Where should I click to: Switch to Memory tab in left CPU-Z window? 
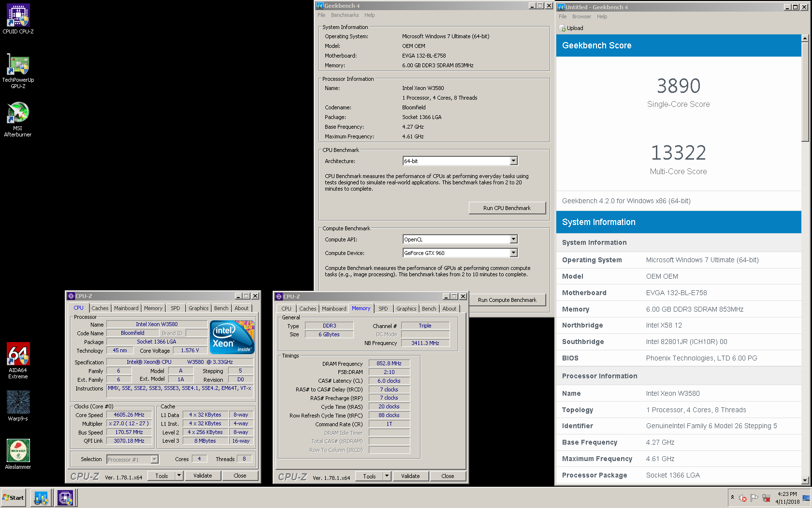(x=153, y=308)
